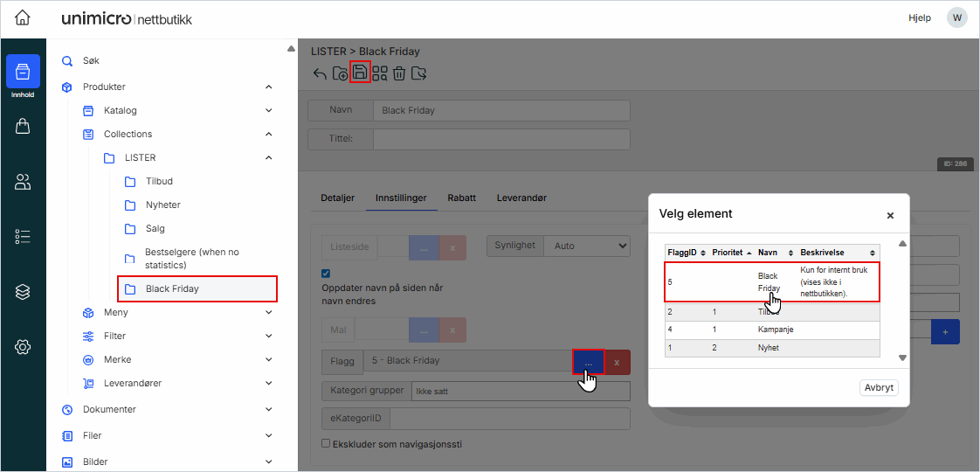The height and width of the screenshot is (472, 980).
Task: Select the Kampanje row in the flag table
Action: (775, 330)
